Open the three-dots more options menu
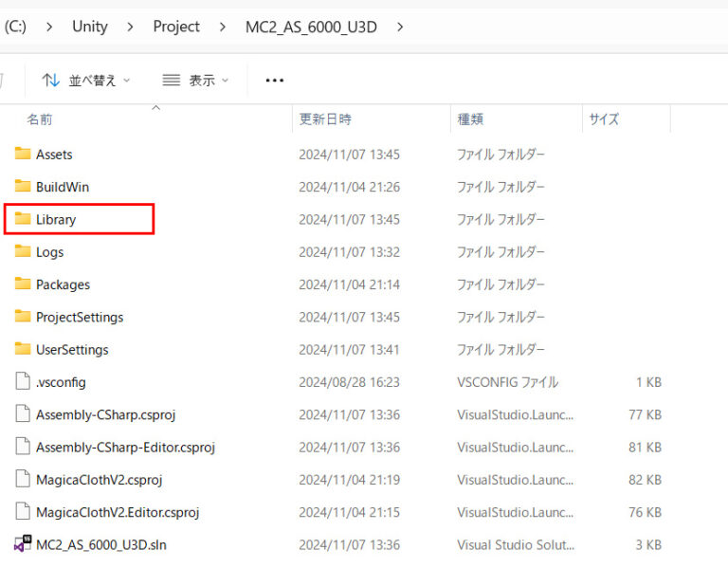 coord(274,81)
